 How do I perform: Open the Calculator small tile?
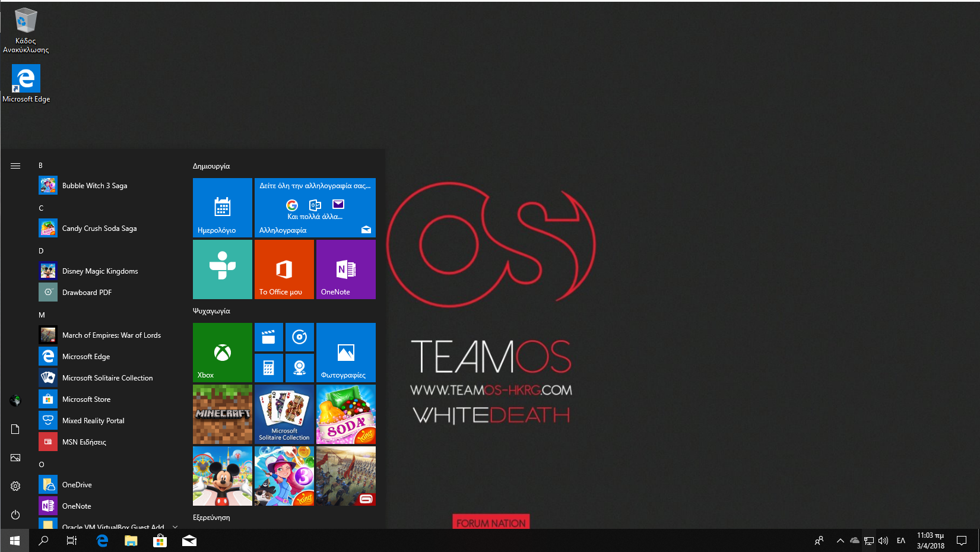click(x=269, y=368)
